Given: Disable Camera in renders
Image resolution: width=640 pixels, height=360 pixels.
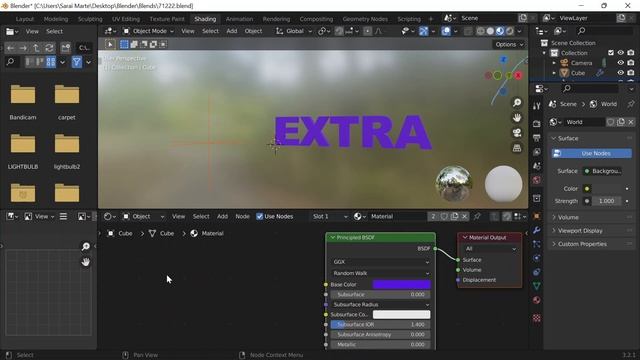Looking at the screenshot, I should (631, 62).
